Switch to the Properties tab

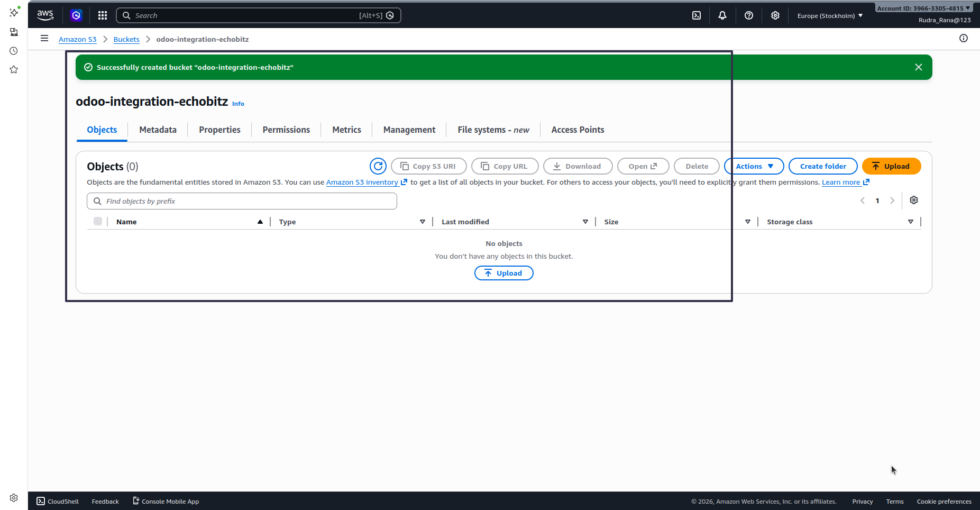[219, 130]
